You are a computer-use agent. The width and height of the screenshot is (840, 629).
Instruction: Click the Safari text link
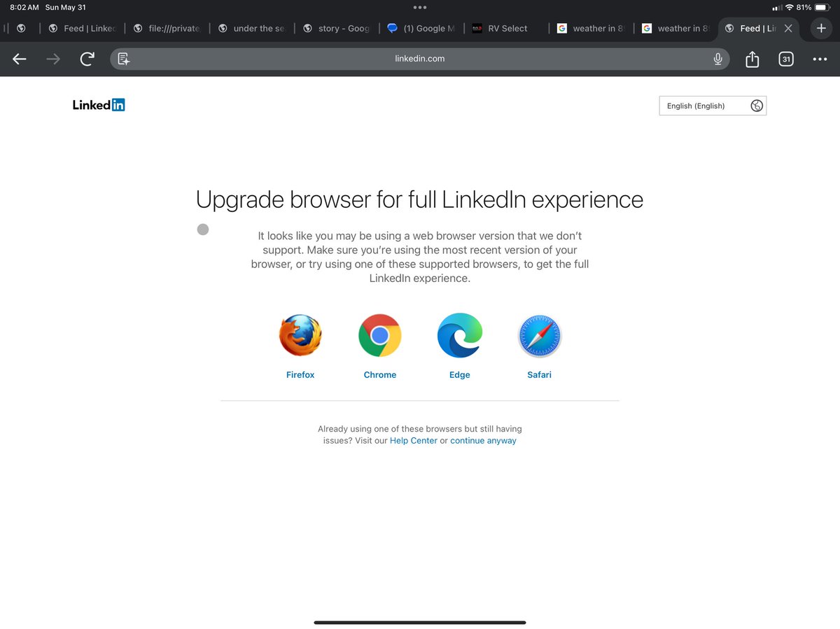[540, 375]
